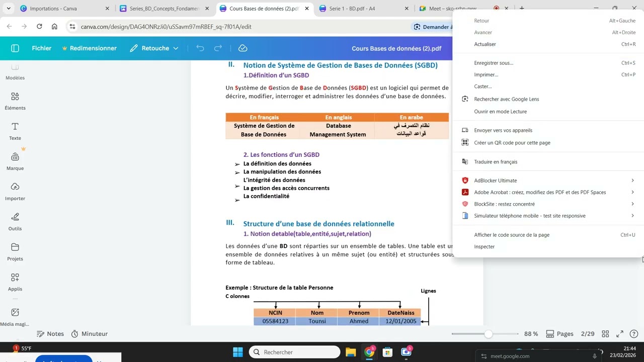Viewport: 644px width, 362px height.
Task: Reload the page in browser toolbar
Action: click(39, 27)
